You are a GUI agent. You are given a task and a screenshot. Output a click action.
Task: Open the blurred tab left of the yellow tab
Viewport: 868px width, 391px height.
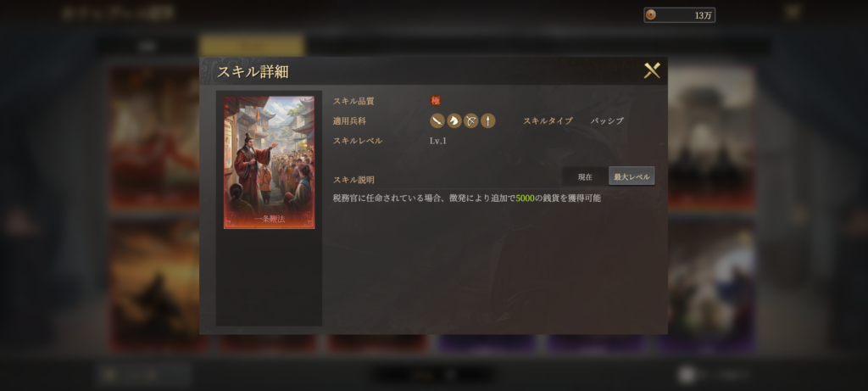[x=147, y=47]
